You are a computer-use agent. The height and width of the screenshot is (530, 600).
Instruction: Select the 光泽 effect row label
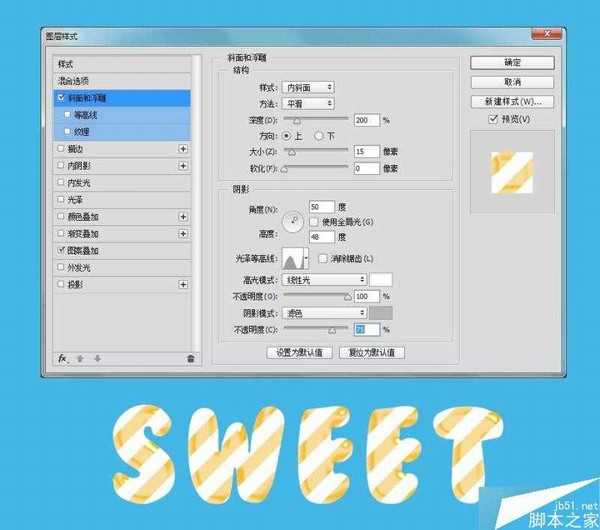[x=75, y=200]
